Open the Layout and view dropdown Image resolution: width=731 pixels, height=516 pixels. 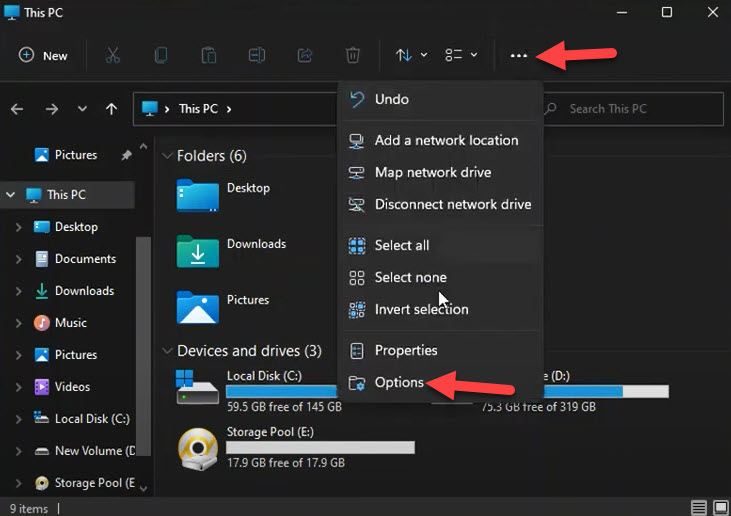pos(461,55)
